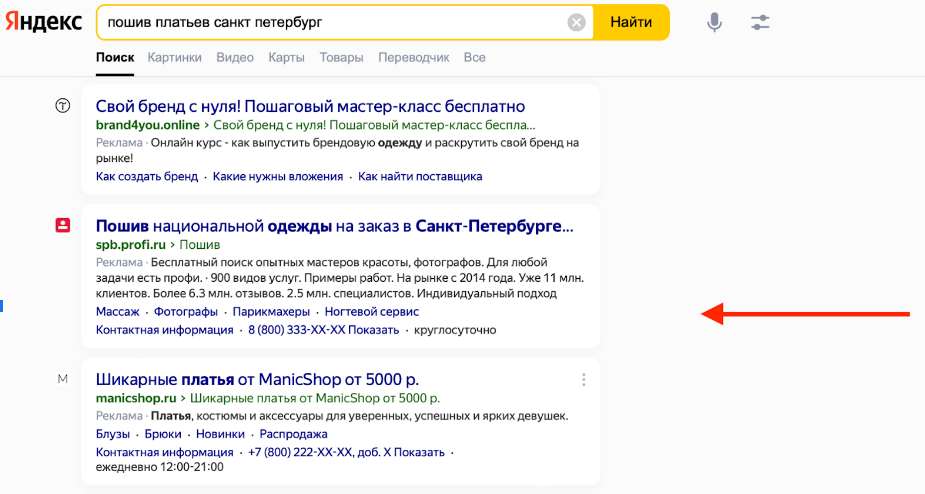Show phone number 8 (800) 333-XX-XX
The image size is (925, 494).
(x=323, y=330)
